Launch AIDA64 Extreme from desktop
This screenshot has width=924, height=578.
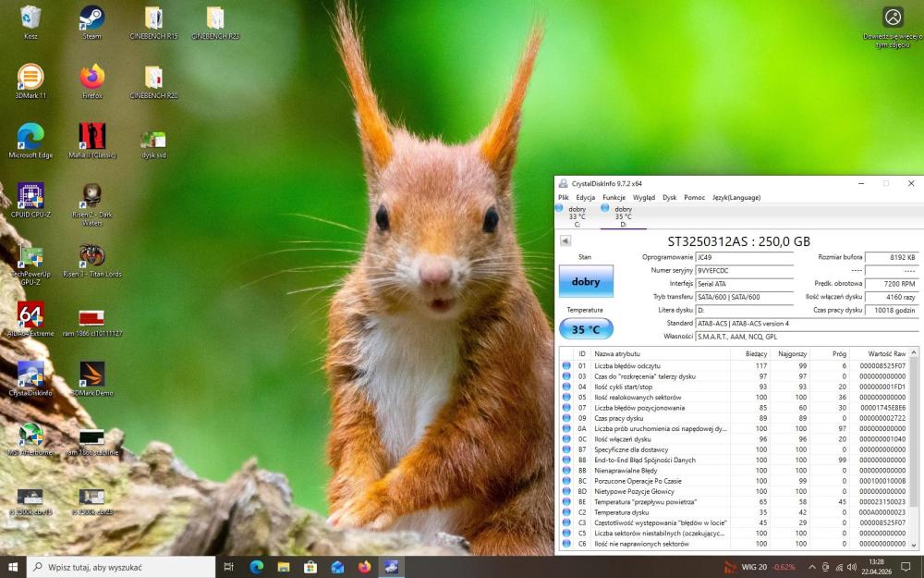tap(30, 319)
